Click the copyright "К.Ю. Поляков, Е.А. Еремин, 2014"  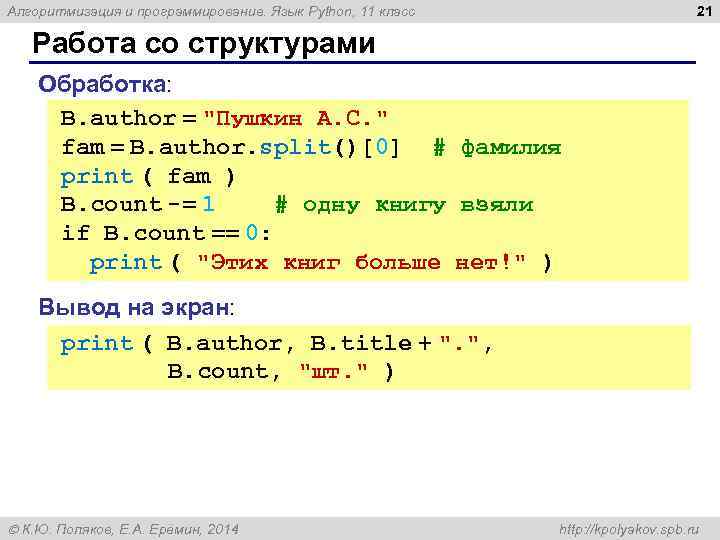tap(124, 529)
